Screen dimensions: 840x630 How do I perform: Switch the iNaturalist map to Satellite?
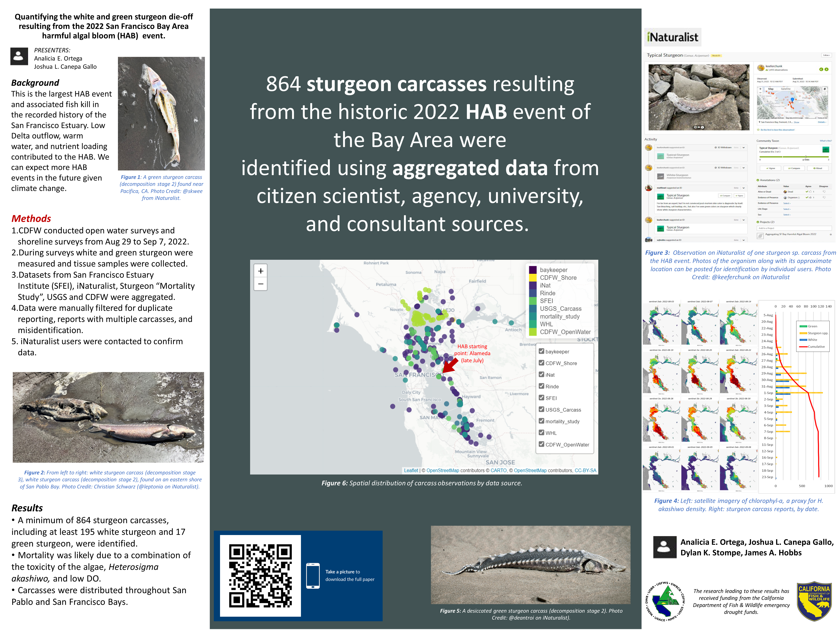point(786,89)
